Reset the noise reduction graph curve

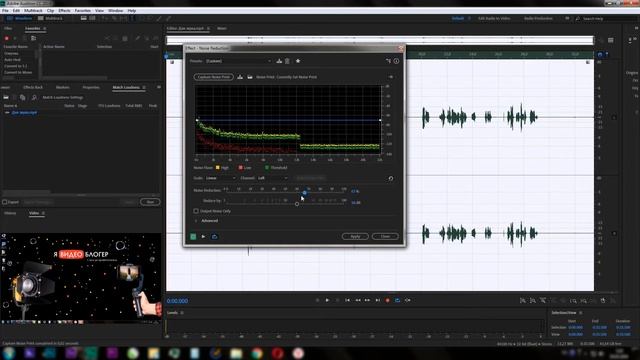point(391,178)
